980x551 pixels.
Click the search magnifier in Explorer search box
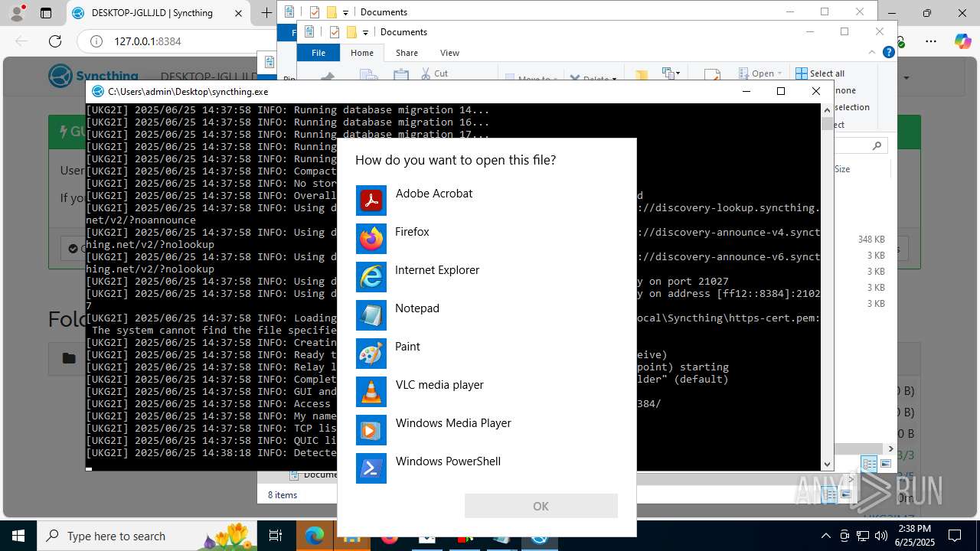877,145
